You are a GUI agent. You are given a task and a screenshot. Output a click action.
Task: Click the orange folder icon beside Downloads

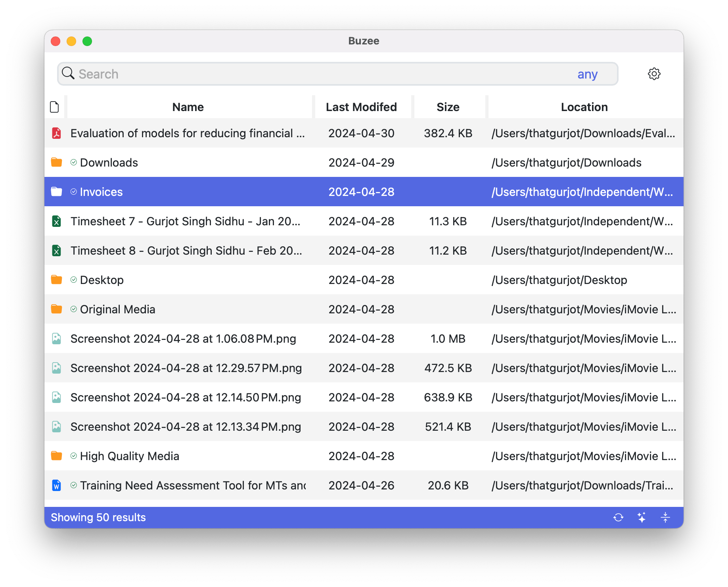(x=56, y=163)
